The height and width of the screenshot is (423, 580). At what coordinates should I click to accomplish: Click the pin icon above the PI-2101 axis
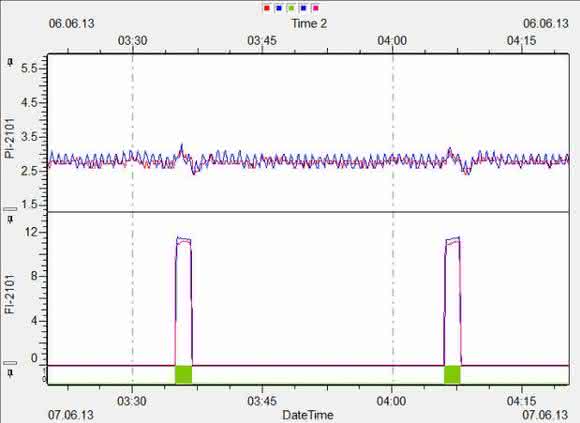[10, 61]
